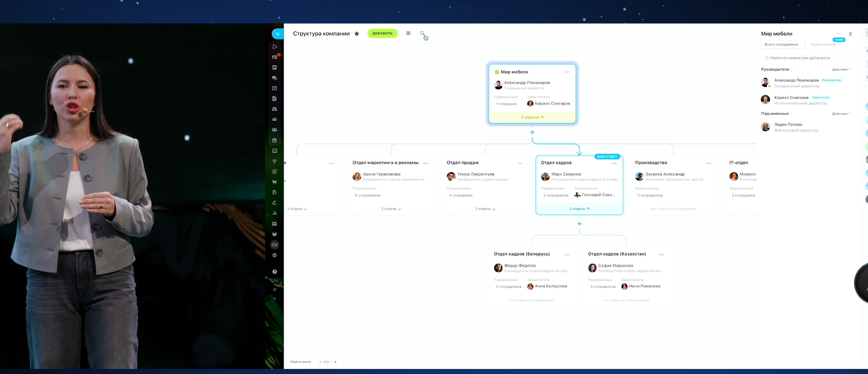Screen dimensions: 868x374
Task: Open three-dot menu on Отдел продаж card
Action: (x=520, y=163)
